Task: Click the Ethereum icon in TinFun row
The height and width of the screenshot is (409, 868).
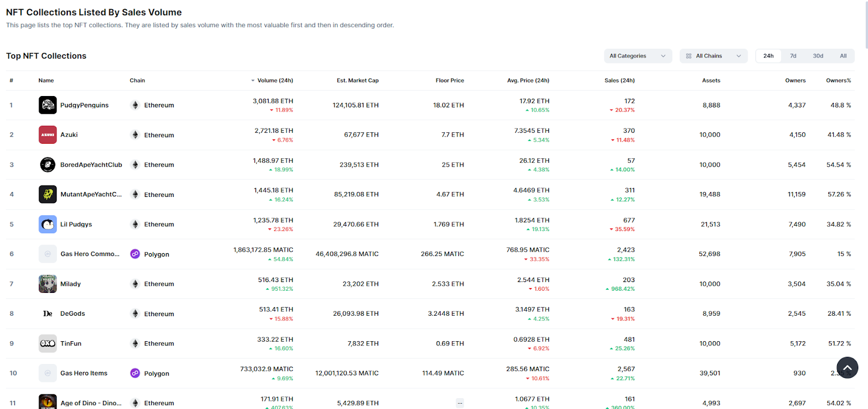Action: 135,343
